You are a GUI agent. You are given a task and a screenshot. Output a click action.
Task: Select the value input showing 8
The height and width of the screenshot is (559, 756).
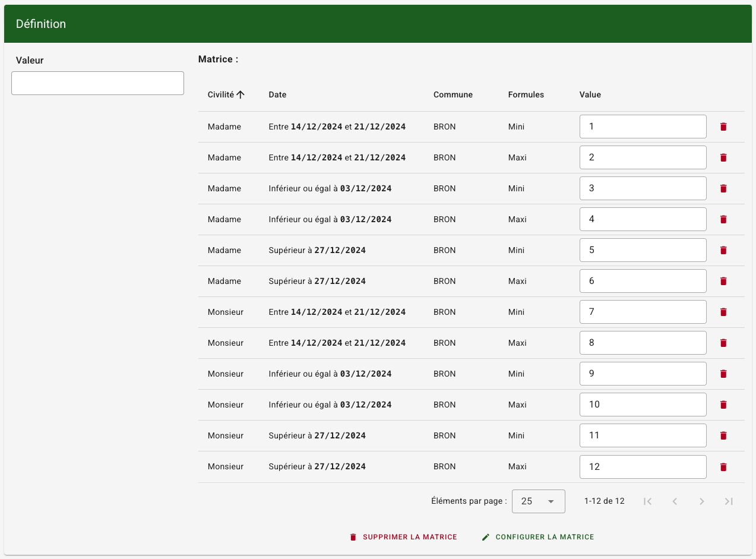point(643,343)
